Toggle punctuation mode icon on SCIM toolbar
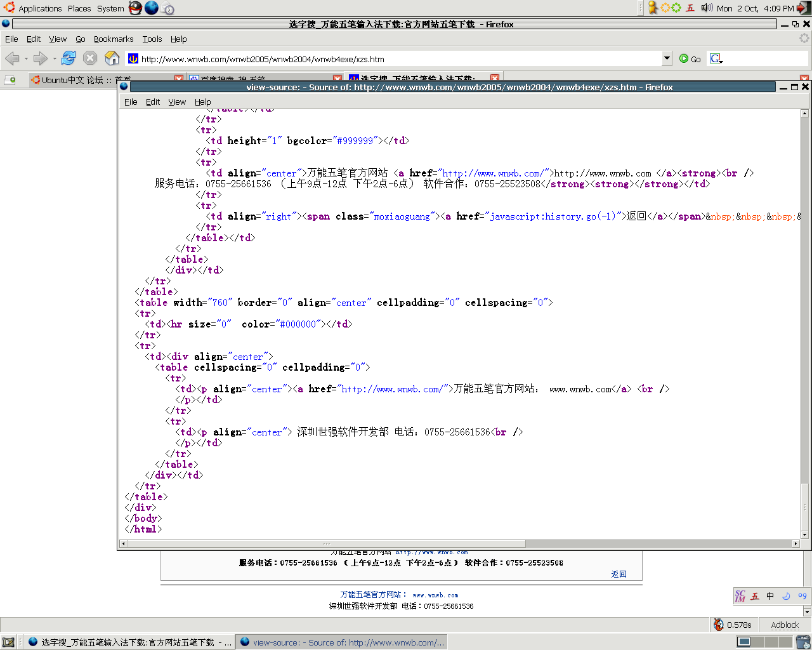 click(802, 596)
